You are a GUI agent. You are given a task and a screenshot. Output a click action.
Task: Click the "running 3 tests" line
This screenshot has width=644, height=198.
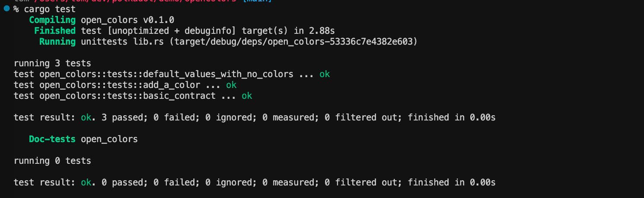click(x=52, y=63)
